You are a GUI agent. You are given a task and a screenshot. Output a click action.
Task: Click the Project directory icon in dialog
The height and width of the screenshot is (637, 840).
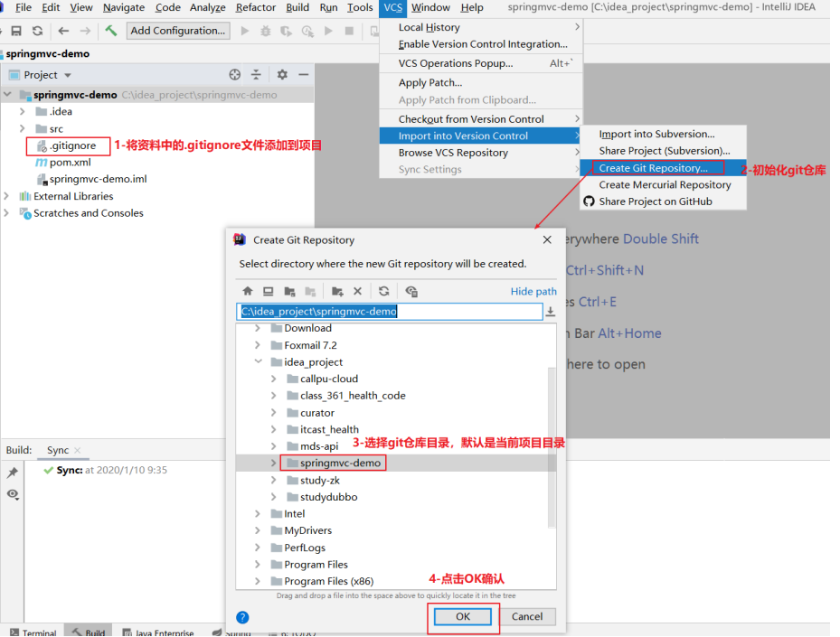click(290, 291)
